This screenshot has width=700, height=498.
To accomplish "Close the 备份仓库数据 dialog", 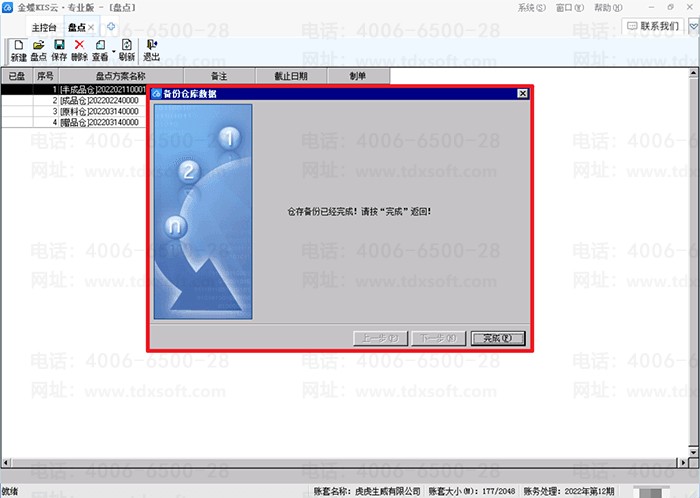I will tap(522, 94).
